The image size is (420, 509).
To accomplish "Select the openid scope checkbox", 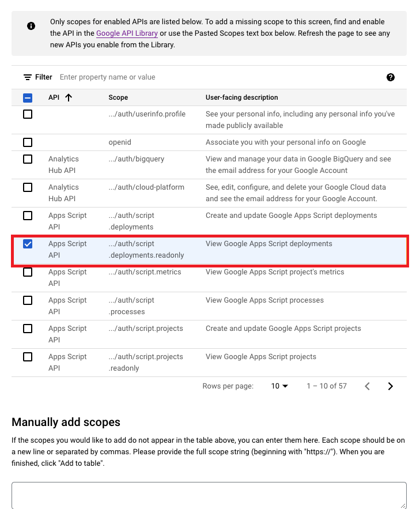I will point(28,142).
